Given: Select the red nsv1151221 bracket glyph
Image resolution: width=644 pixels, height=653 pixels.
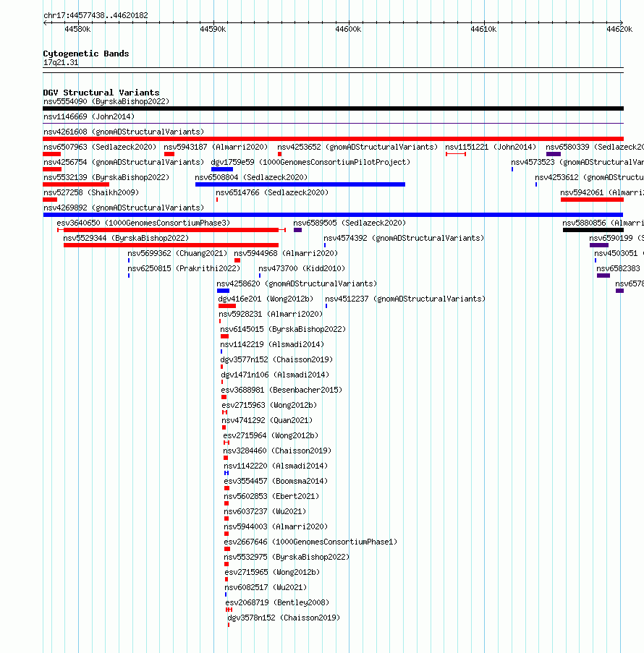Looking at the screenshot, I should (456, 154).
